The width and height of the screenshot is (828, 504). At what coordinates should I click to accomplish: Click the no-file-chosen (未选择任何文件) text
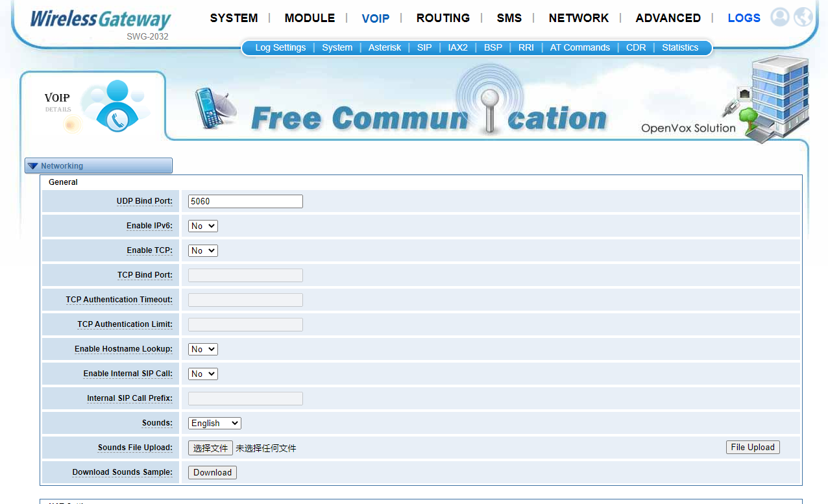(266, 448)
